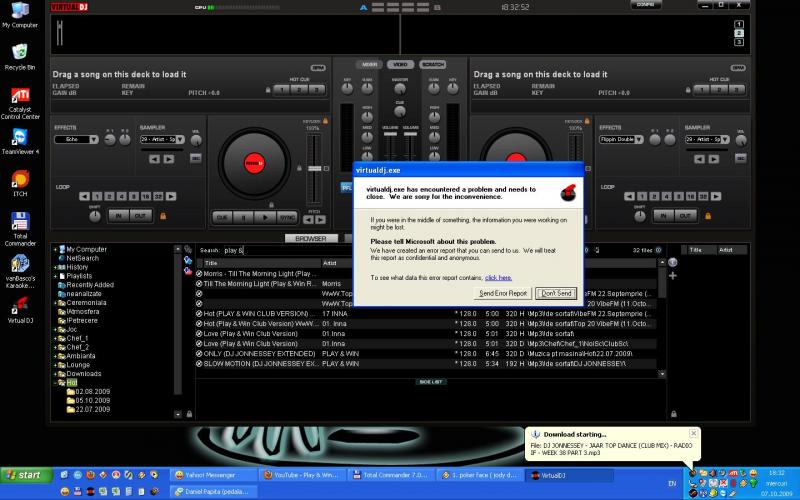
Task: Click right deck loop IN button
Action: point(663,216)
